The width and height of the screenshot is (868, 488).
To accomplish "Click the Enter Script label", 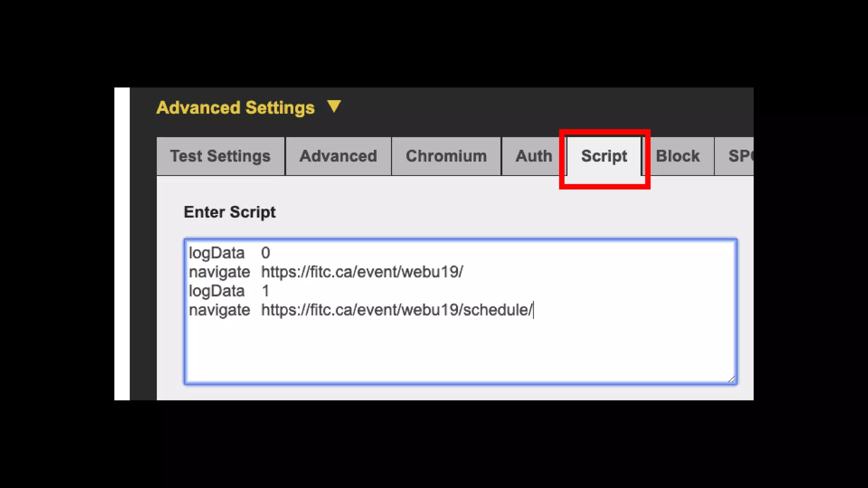I will click(x=229, y=212).
